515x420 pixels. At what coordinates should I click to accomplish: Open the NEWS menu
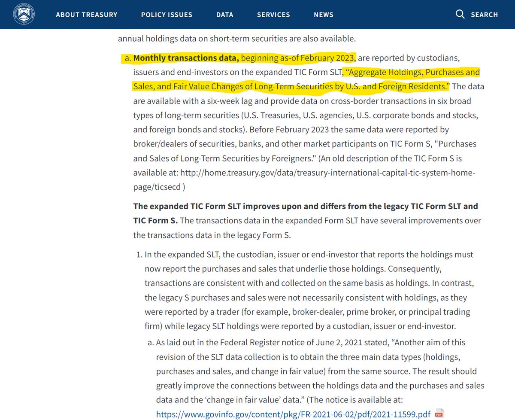point(323,14)
